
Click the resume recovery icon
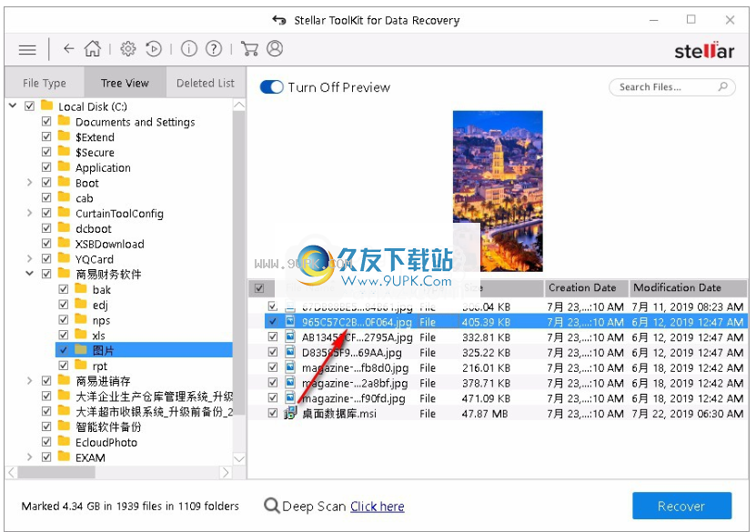click(154, 49)
